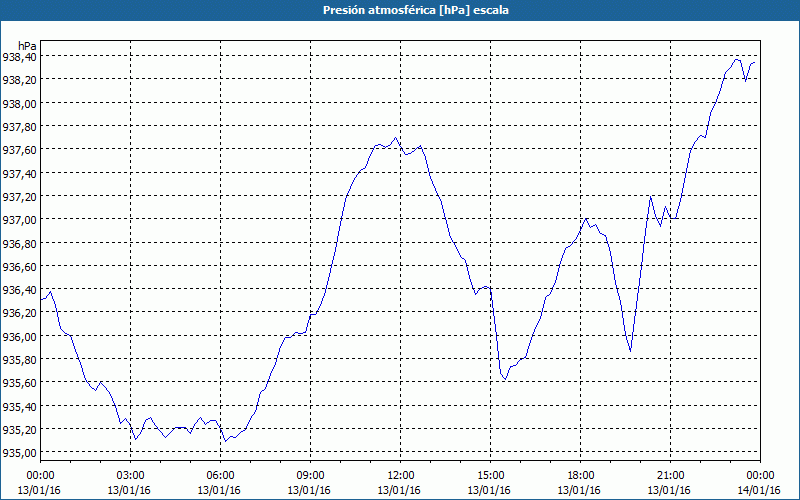Click the 937,00 y-axis label
Screen dimensions: 800x500
click(19, 219)
